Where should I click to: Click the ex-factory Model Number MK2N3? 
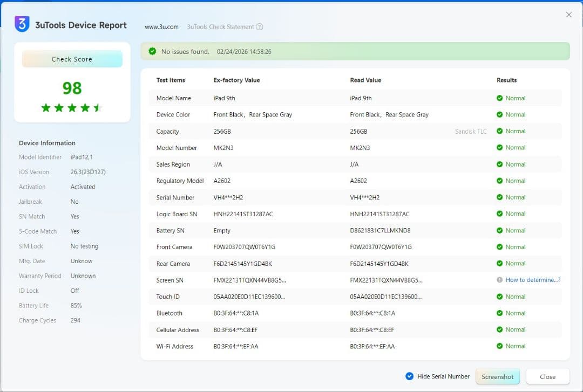coord(223,148)
